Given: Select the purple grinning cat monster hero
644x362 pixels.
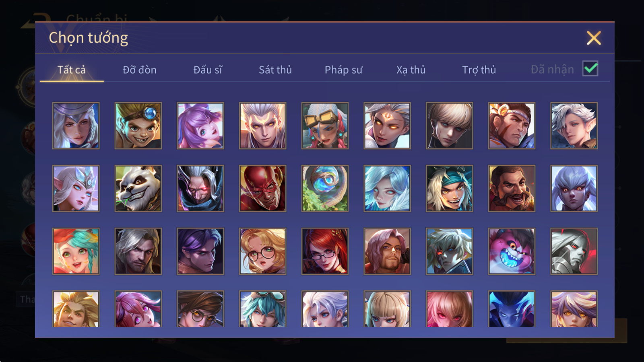Looking at the screenshot, I should (x=512, y=251).
